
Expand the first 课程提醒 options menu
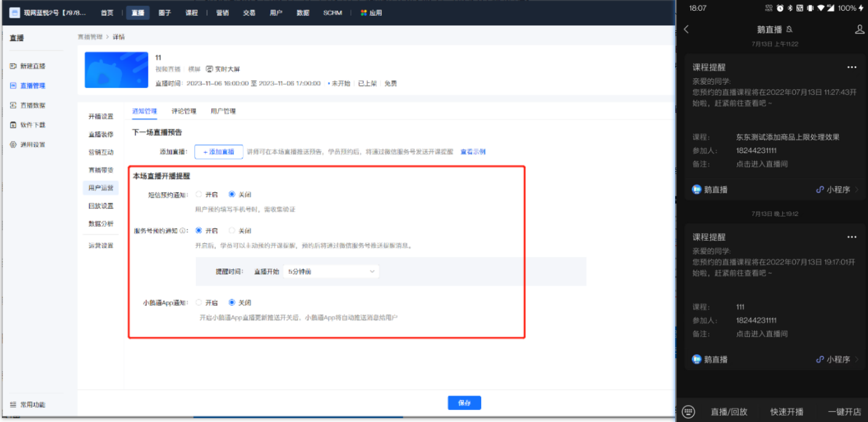[x=852, y=66]
